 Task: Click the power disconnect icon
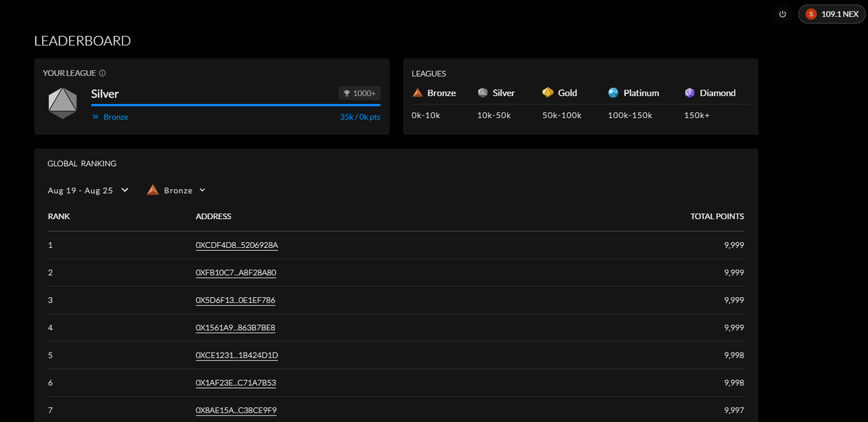click(x=783, y=14)
